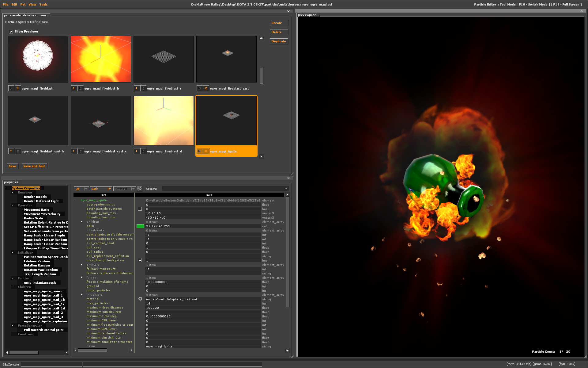This screenshot has width=588, height=368.
Task: Click the C badge of ogre_magi_fireblast_d
Action: (x=143, y=151)
